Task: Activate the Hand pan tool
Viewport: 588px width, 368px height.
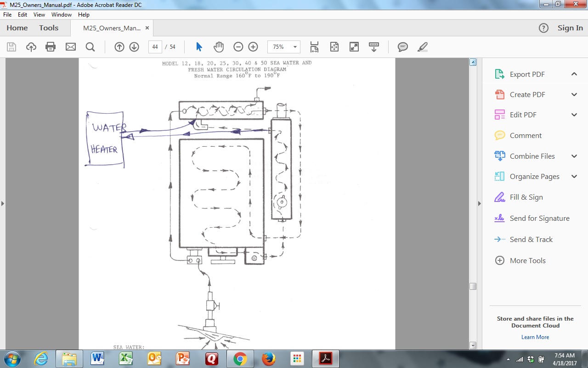Action: (x=219, y=46)
